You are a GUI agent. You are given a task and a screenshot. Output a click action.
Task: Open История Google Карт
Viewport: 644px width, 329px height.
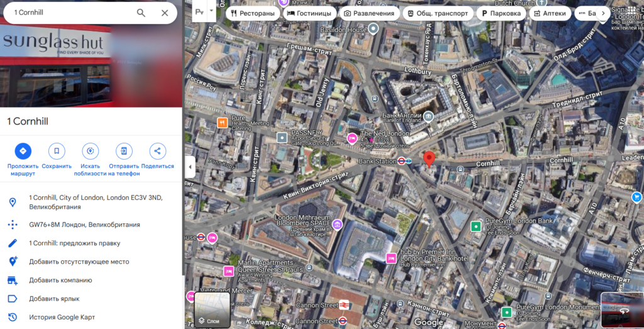coord(62,317)
